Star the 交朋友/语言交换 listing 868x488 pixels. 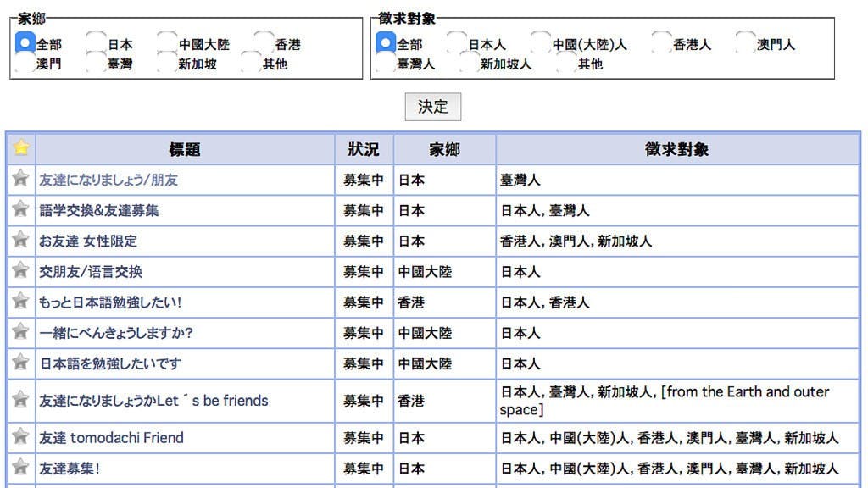point(21,270)
